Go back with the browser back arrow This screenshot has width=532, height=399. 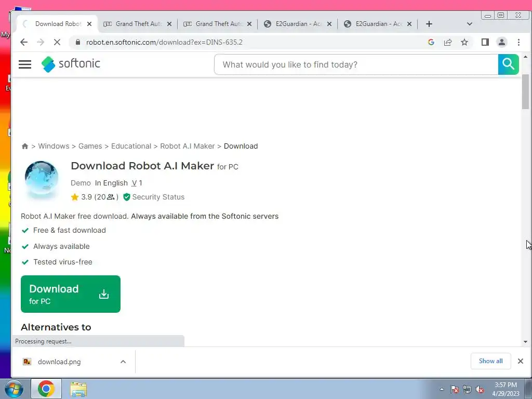point(24,42)
